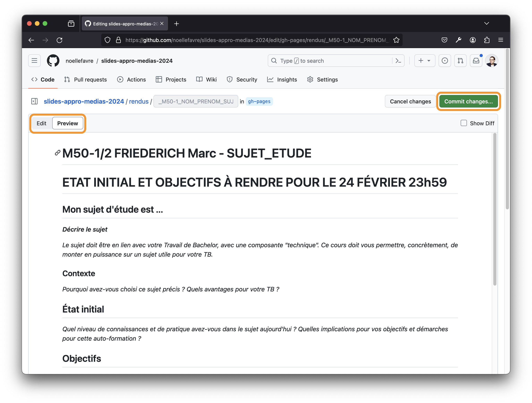
Task: Open the global navigation hamburger menu
Action: click(34, 61)
